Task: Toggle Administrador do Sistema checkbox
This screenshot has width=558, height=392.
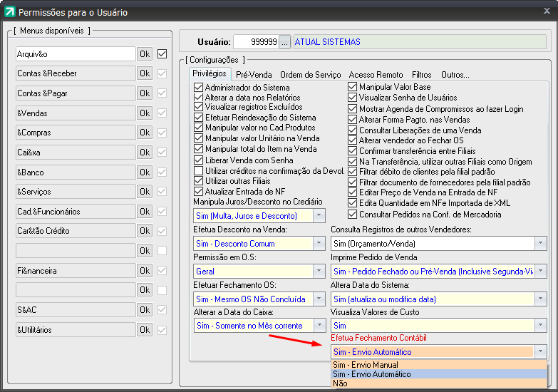Action: [199, 88]
